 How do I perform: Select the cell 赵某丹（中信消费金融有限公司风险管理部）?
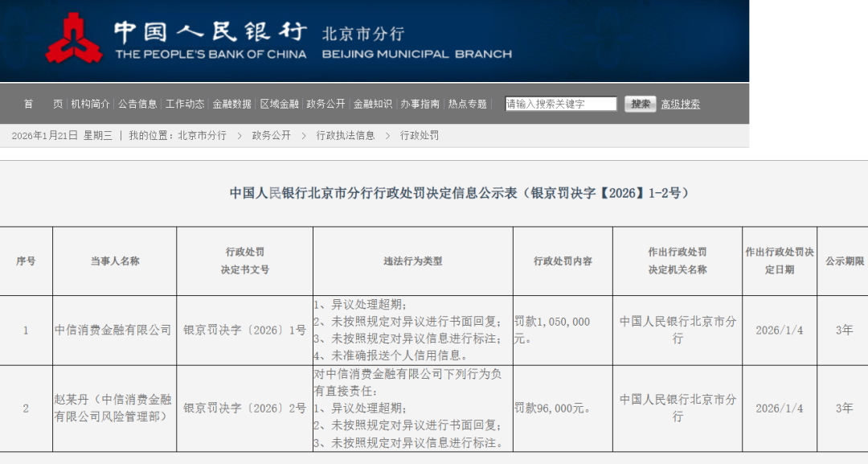pos(113,408)
